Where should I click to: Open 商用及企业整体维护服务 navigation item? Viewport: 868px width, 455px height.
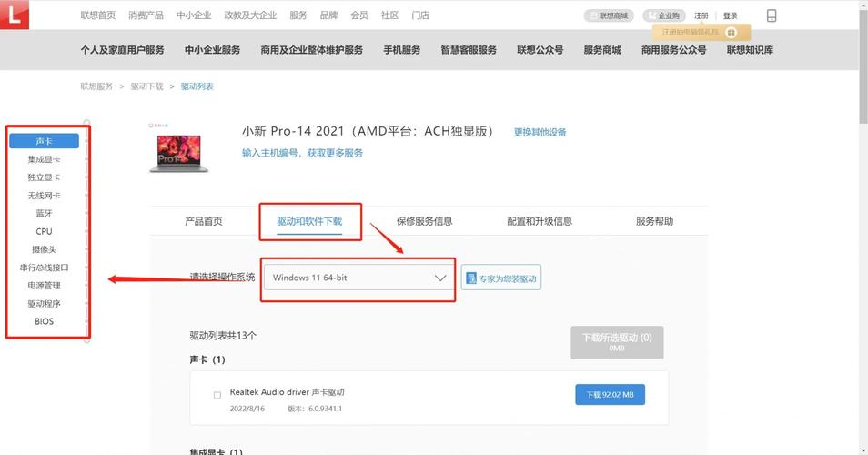click(312, 50)
